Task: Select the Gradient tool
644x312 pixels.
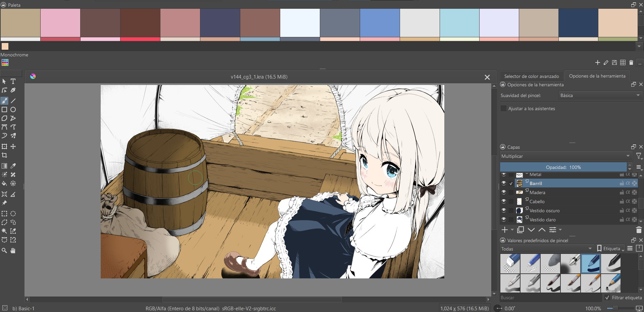Action: [4, 166]
